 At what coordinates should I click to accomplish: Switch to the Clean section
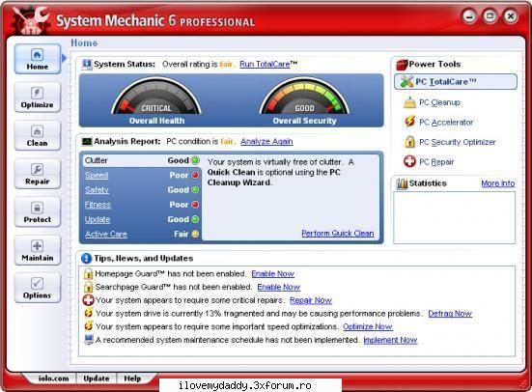click(x=38, y=135)
